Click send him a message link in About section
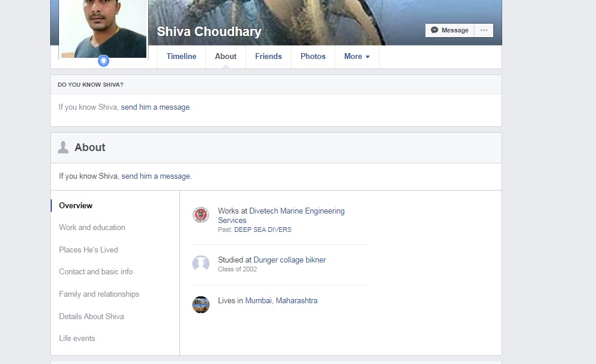Image resolution: width=596 pixels, height=364 pixels. 156,176
